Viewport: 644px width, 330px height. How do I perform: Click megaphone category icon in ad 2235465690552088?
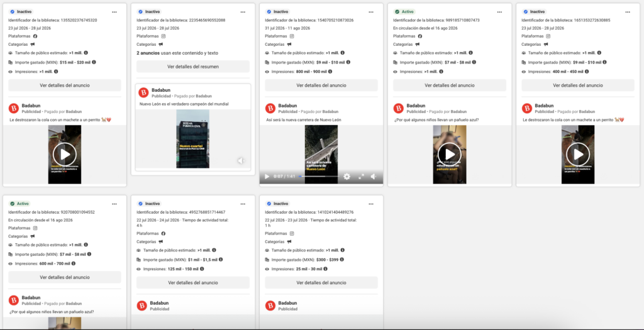tap(161, 45)
